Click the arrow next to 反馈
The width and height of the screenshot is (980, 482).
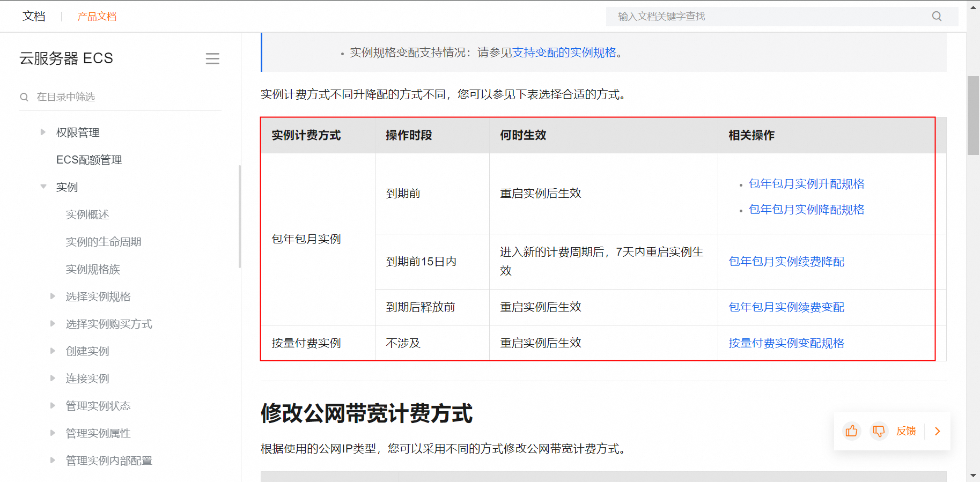pyautogui.click(x=938, y=431)
